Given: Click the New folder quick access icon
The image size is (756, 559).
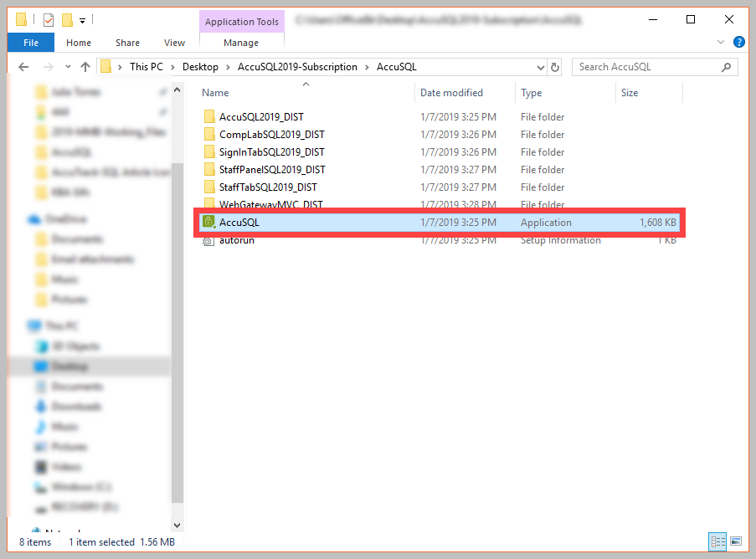Looking at the screenshot, I should (68, 20).
